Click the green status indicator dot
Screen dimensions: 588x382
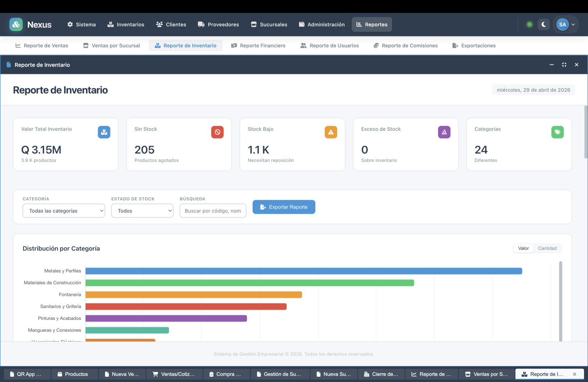point(529,24)
